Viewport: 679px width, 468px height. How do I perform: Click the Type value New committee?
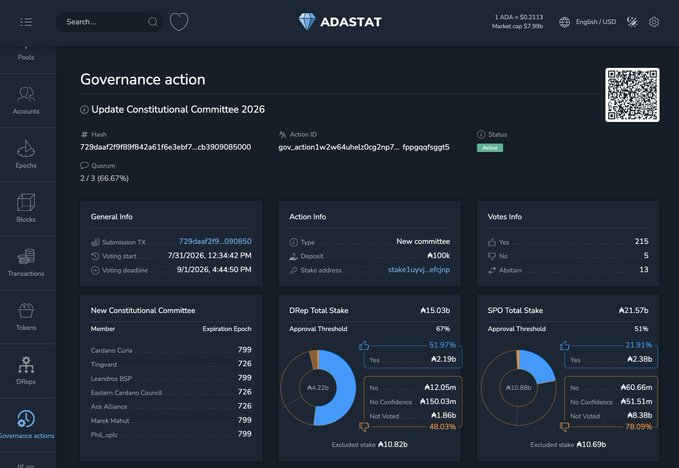[423, 241]
